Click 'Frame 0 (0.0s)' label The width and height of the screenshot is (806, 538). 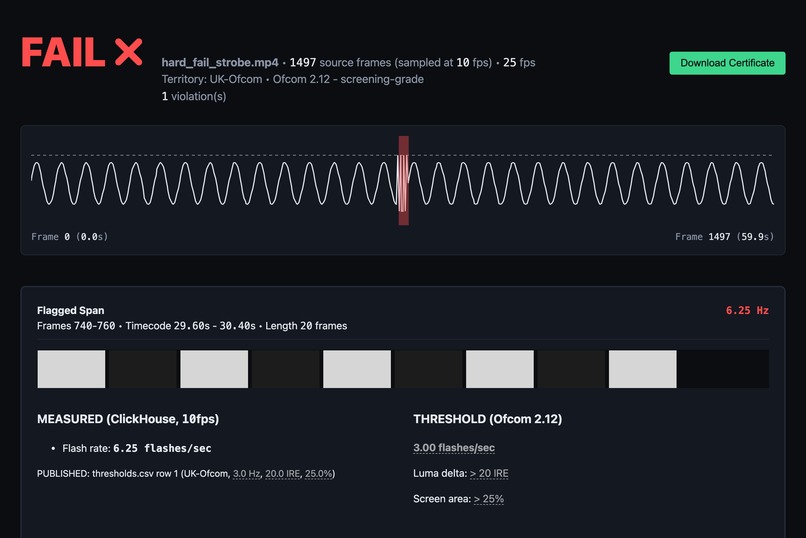(69, 237)
